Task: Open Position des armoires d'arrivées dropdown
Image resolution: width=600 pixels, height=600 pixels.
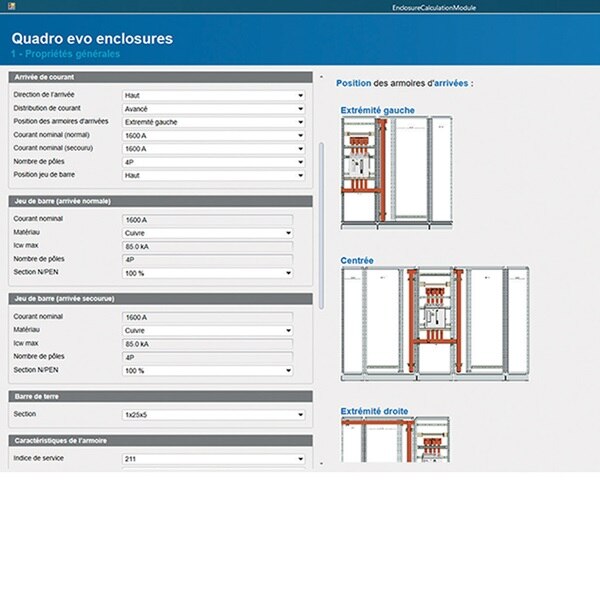Action: point(214,122)
